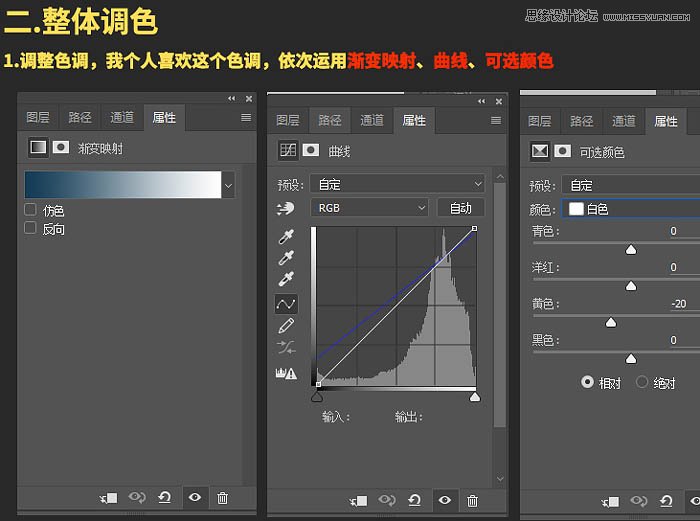Switch to the 通道 tab in Curves panel
The width and height of the screenshot is (700, 521).
[372, 120]
